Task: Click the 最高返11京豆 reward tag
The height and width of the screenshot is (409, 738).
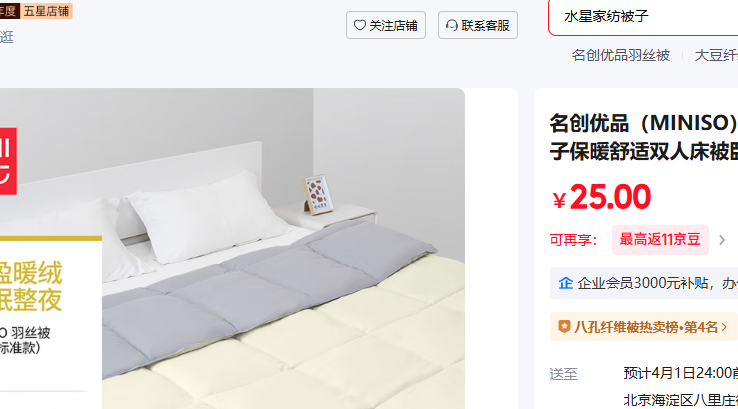Action: point(660,240)
